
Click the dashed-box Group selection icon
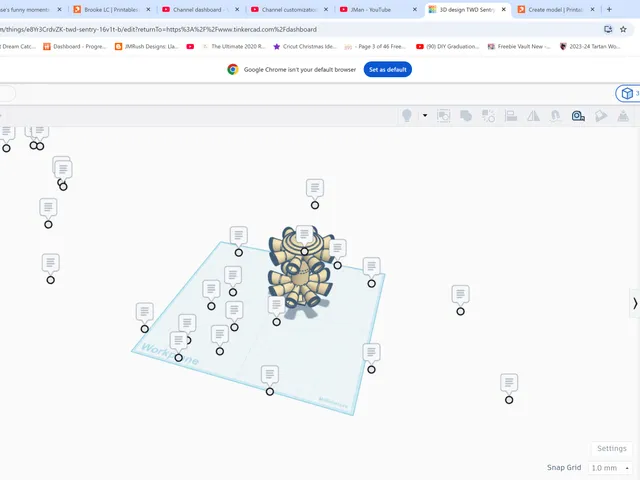pyautogui.click(x=443, y=116)
